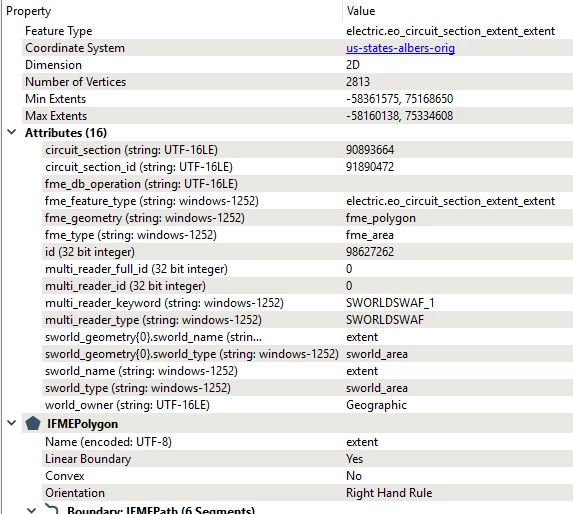This screenshot has height=514, width=573.
Task: Open the us-states-albers-orig coordinate system link
Action: (x=400, y=48)
